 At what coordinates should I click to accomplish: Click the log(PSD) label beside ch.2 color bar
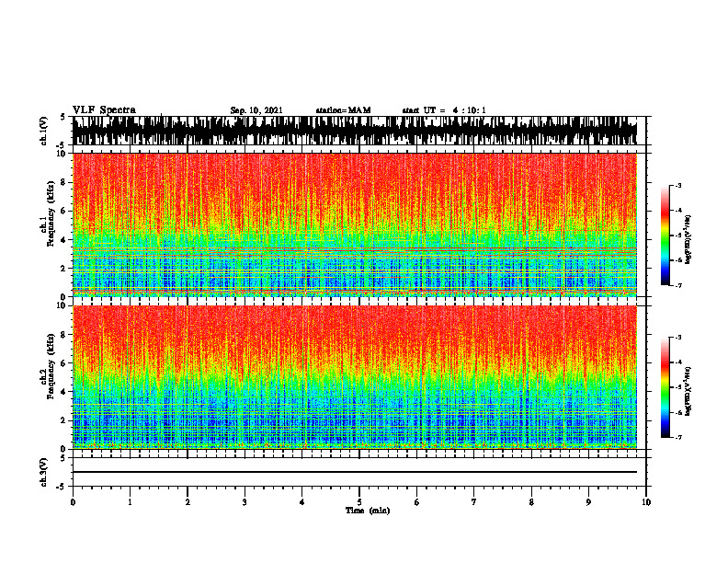coord(688,391)
